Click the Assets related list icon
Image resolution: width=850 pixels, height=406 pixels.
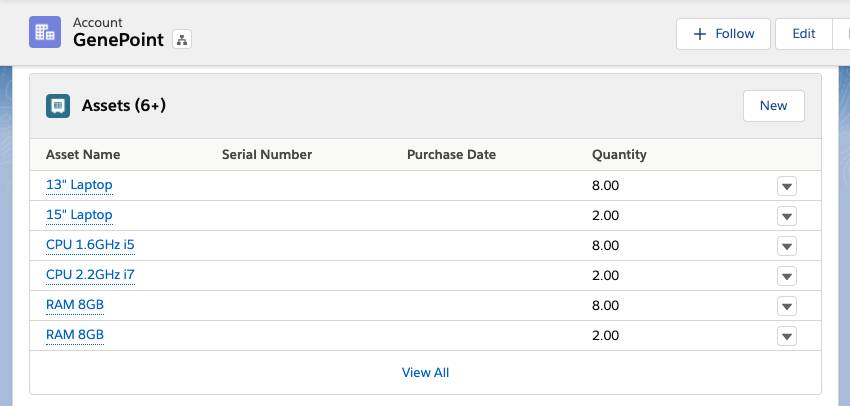point(58,106)
